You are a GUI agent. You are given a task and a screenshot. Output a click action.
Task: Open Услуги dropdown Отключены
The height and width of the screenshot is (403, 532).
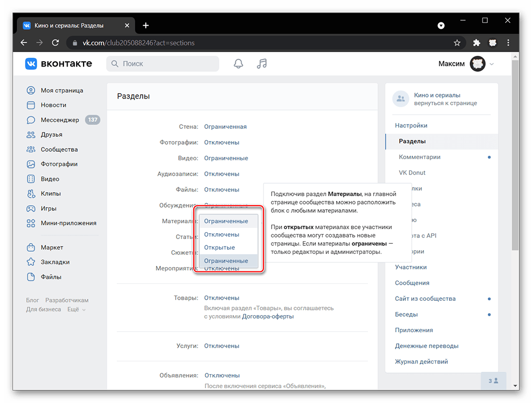point(222,346)
